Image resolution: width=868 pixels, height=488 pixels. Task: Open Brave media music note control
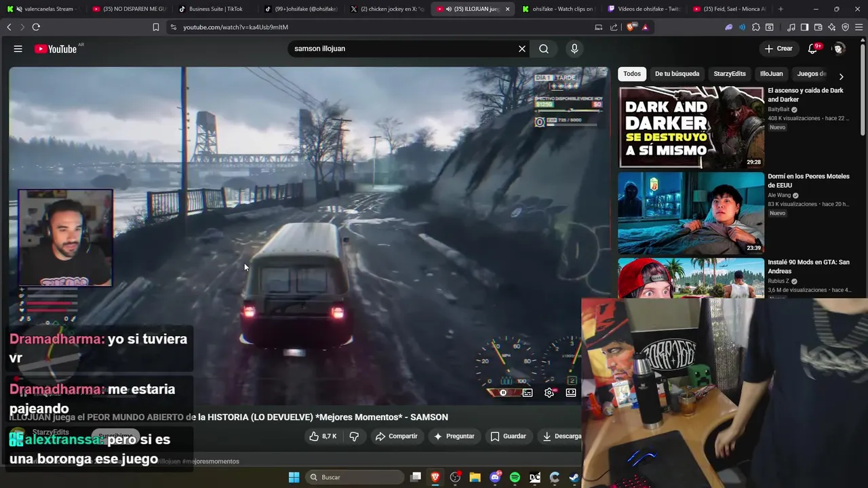tap(791, 27)
